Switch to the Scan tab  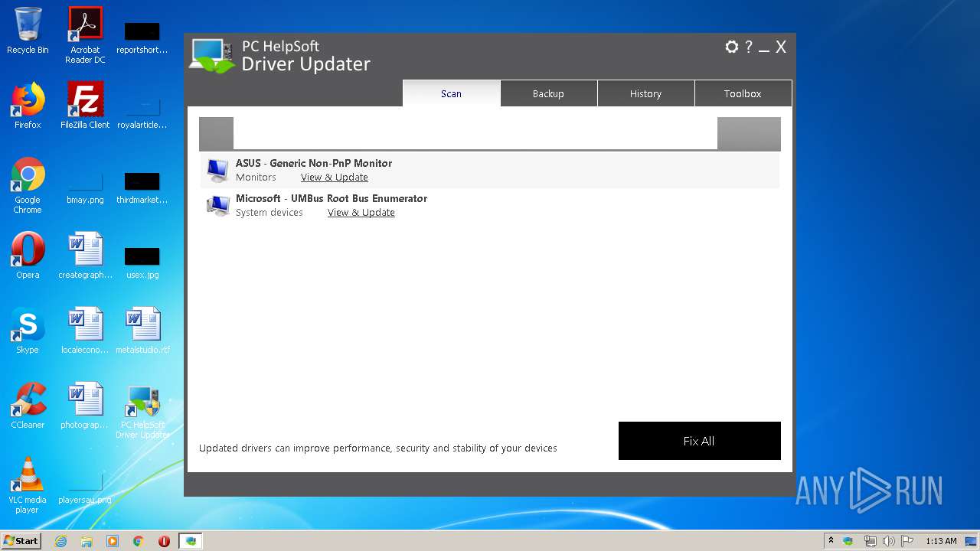tap(452, 93)
